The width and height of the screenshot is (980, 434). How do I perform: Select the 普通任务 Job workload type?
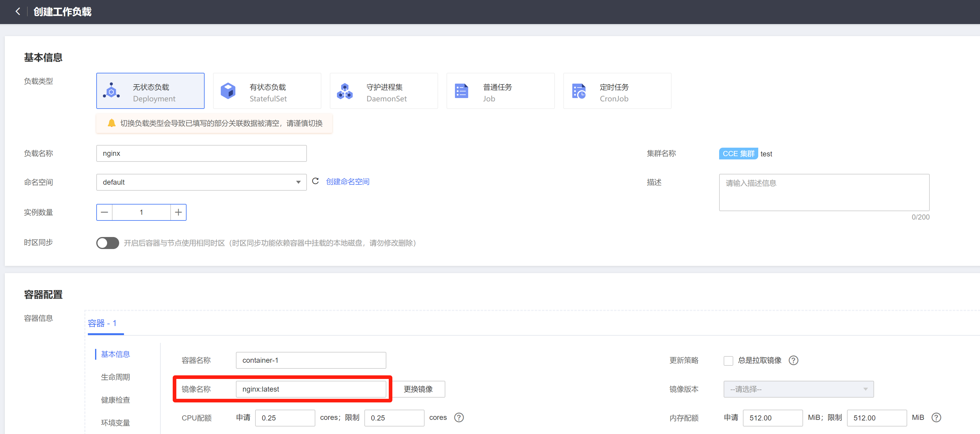point(500,91)
